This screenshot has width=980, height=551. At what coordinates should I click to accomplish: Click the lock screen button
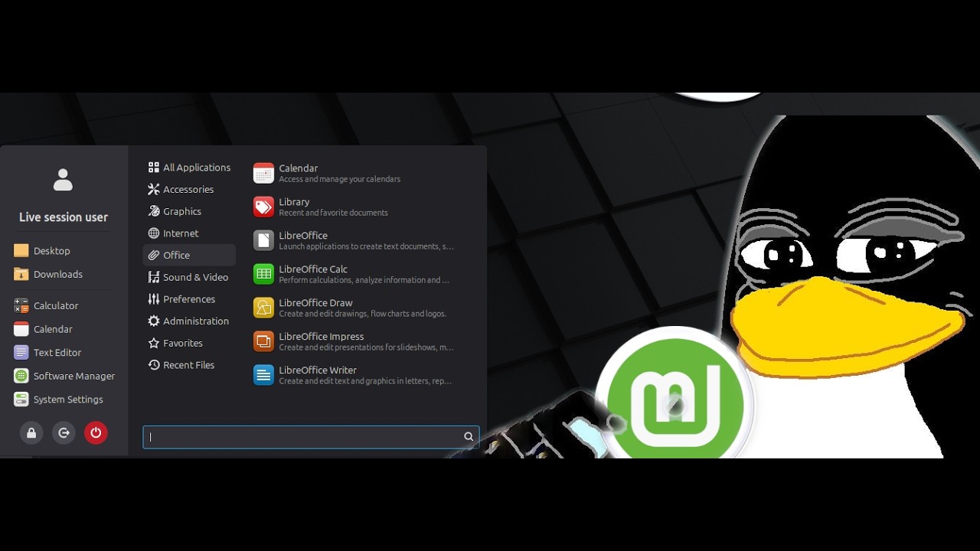pyautogui.click(x=31, y=433)
